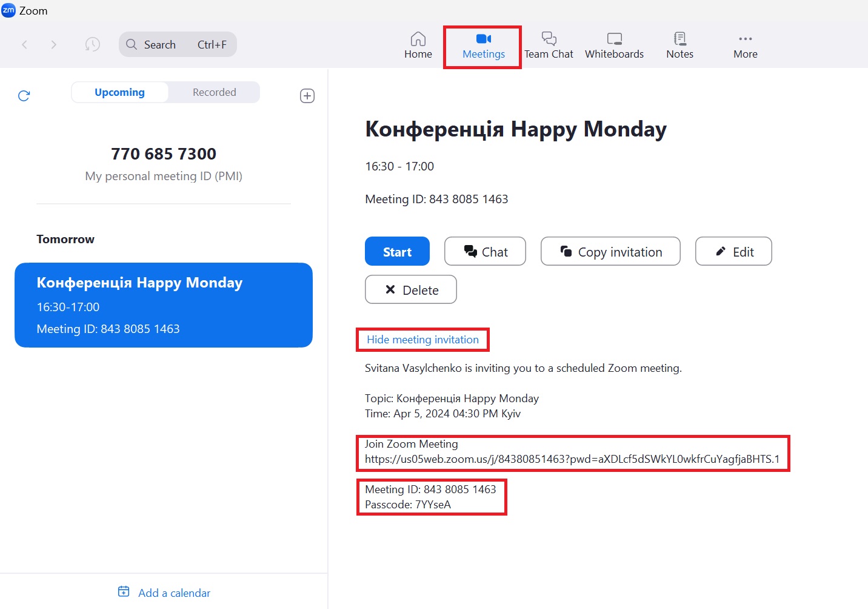Click the Join Zoom Meeting URL
Screen dimensions: 868x609
tap(572, 459)
